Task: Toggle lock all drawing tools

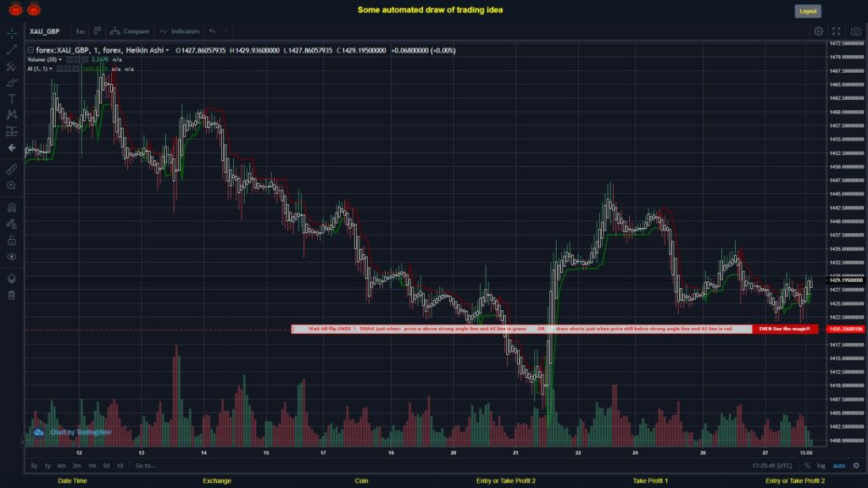Action: (x=12, y=240)
